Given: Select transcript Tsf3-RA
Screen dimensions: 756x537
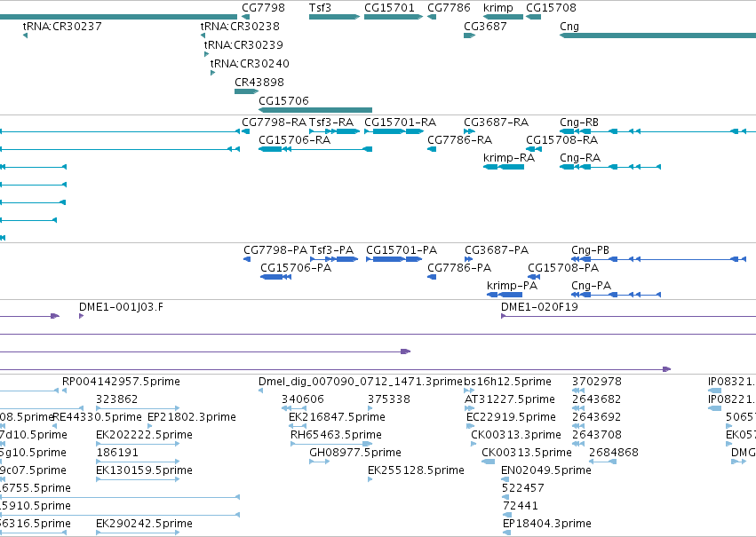Looking at the screenshot, I should (331, 122).
